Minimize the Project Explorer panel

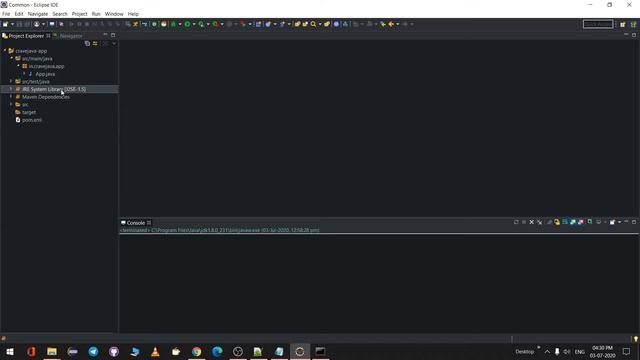coord(105,35)
